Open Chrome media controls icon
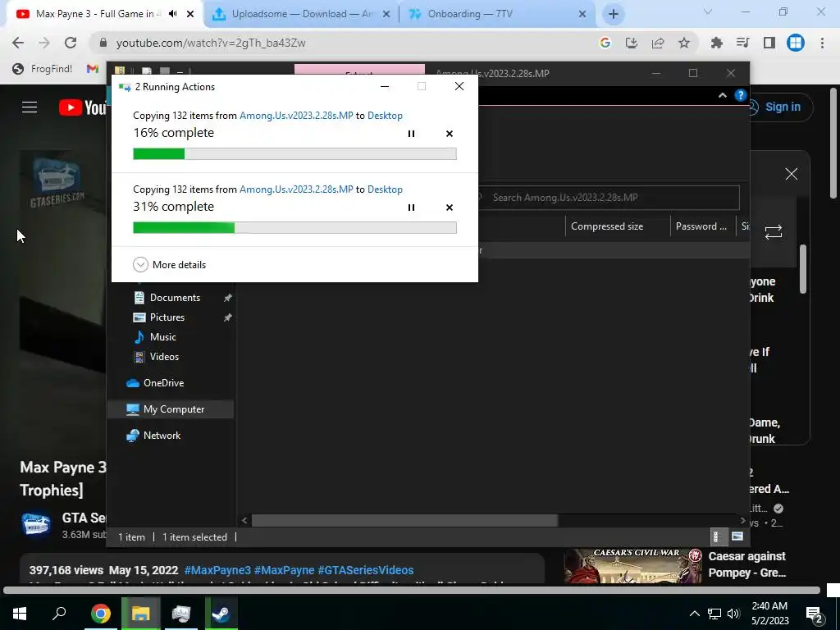Screen dimensions: 840x630 pos(742,43)
